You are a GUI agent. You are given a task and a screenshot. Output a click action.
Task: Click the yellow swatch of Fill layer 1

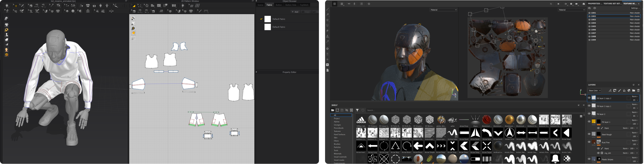click(594, 121)
